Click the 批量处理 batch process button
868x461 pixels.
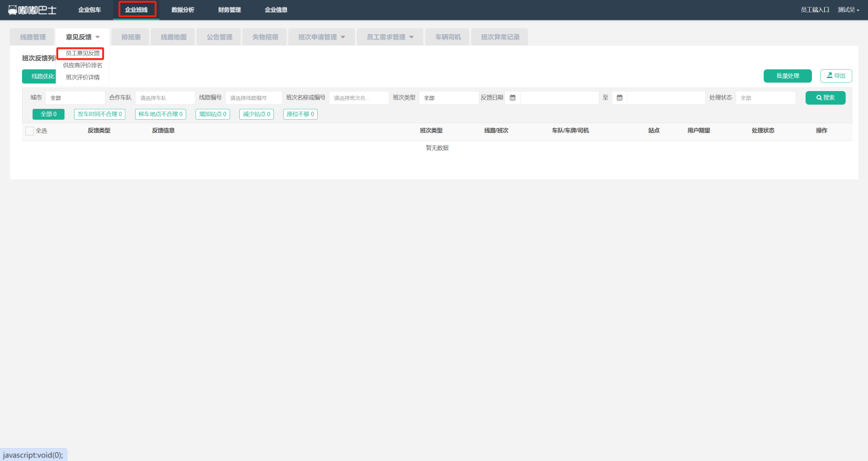[787, 76]
